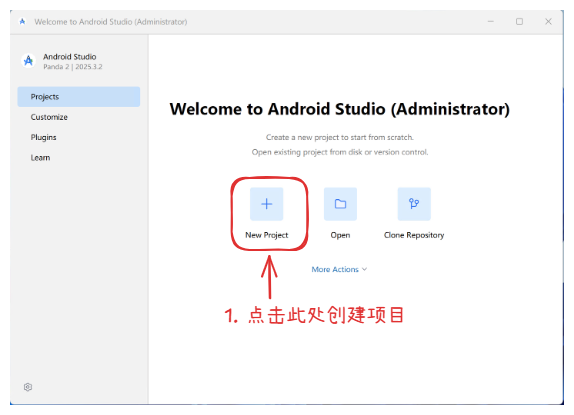Click the Clone Repository branch icon
The height and width of the screenshot is (415, 574).
click(x=414, y=204)
